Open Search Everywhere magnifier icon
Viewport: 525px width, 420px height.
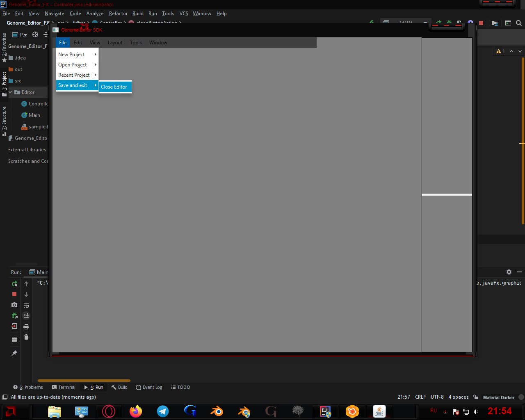[x=519, y=23]
